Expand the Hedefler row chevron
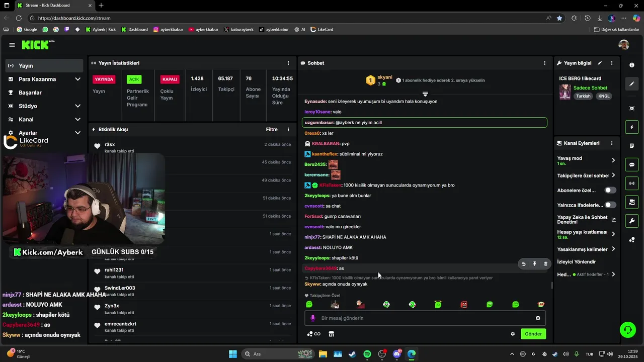The height and width of the screenshot is (362, 644). (613, 275)
